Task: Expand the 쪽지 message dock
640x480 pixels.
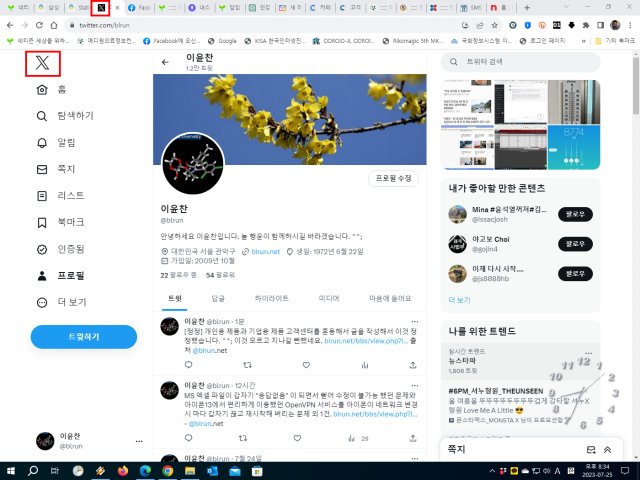Action: [x=607, y=449]
